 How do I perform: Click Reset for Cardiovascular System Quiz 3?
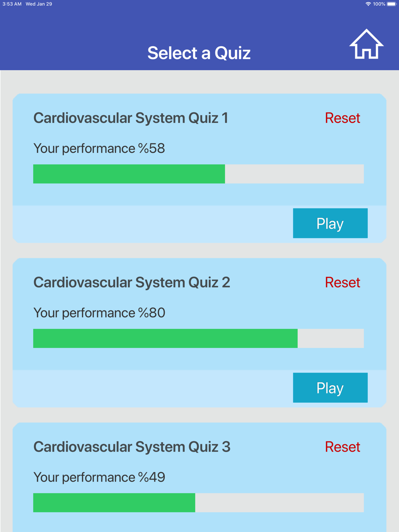(x=342, y=447)
